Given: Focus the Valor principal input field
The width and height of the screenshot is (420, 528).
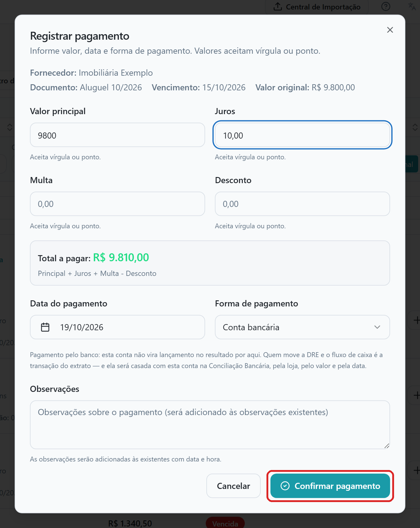Looking at the screenshot, I should pyautogui.click(x=117, y=135).
